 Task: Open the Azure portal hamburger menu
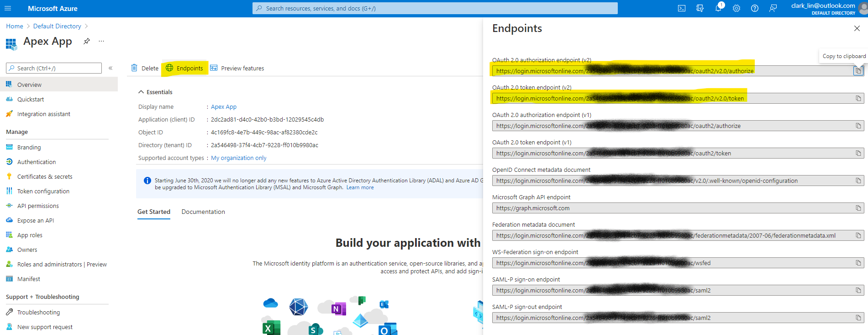click(x=8, y=8)
